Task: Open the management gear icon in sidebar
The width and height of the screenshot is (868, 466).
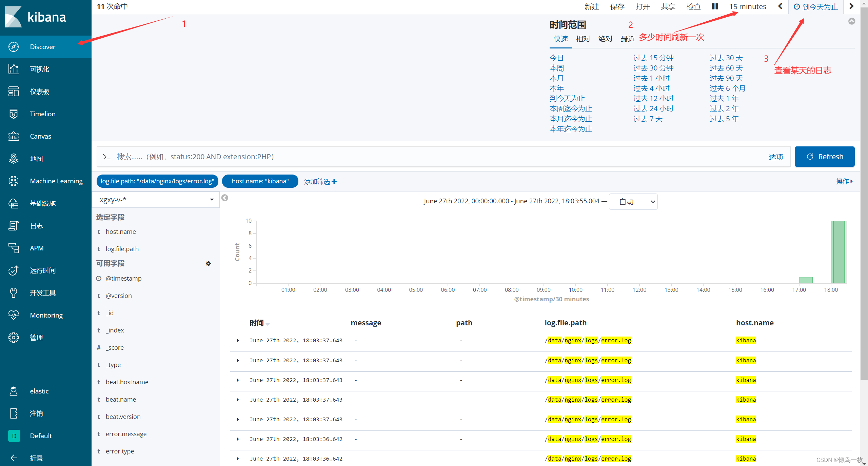Action: click(x=14, y=338)
